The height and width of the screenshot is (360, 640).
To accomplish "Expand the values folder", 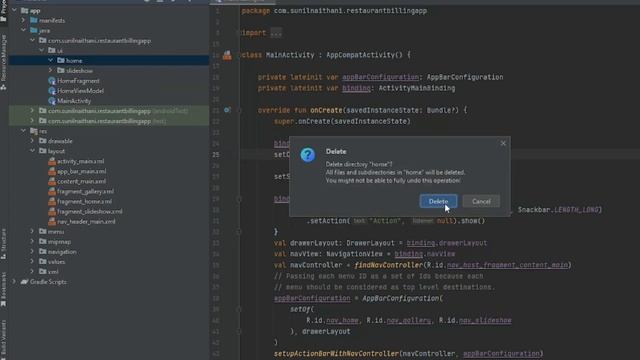I will click(x=32, y=262).
